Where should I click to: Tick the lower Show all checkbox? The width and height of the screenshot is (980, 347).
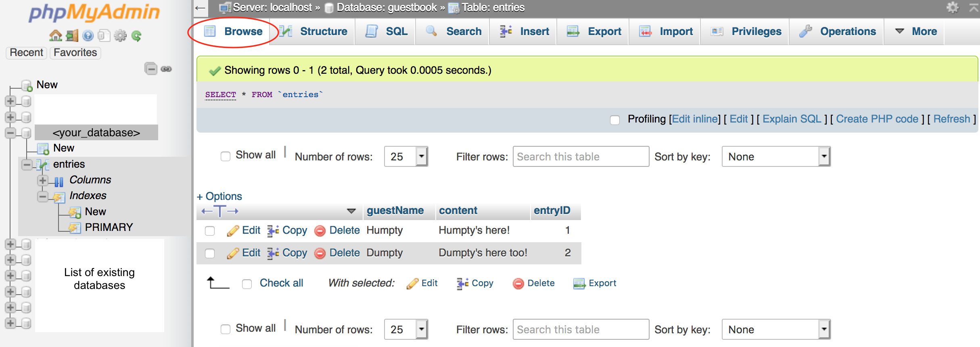[226, 329]
